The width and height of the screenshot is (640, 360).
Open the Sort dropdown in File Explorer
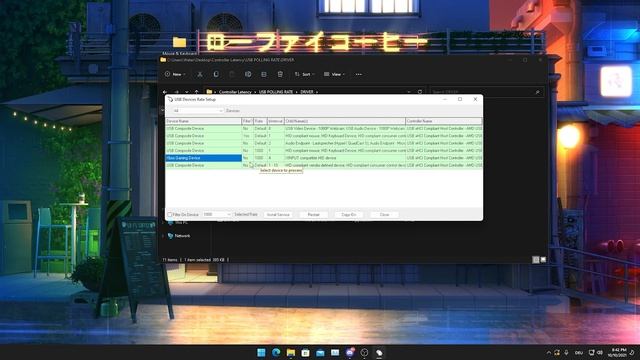click(x=304, y=74)
